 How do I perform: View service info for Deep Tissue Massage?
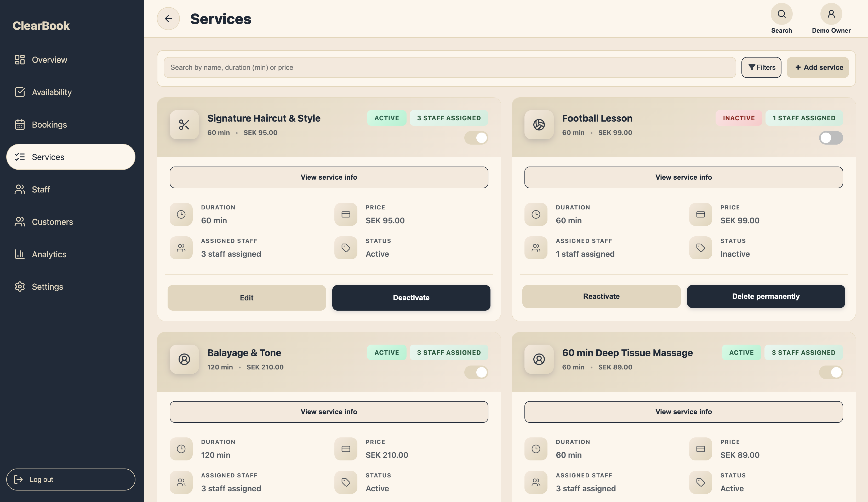click(683, 411)
